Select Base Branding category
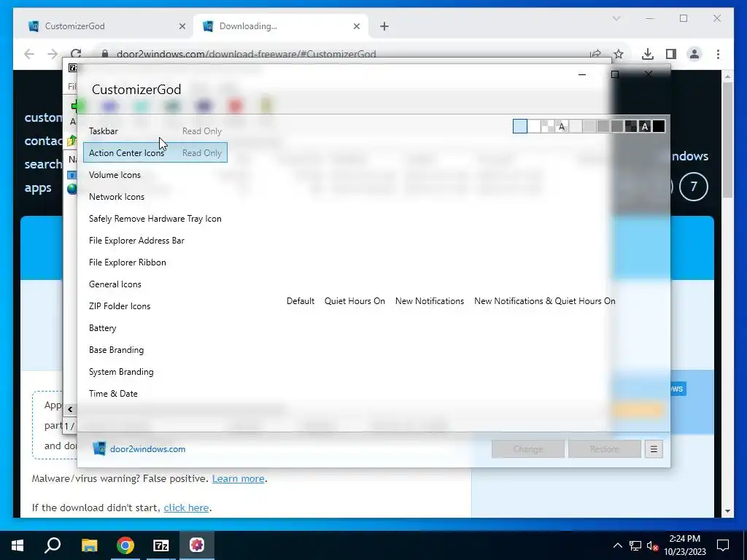Screen dimensions: 747x560 (155, 350)
